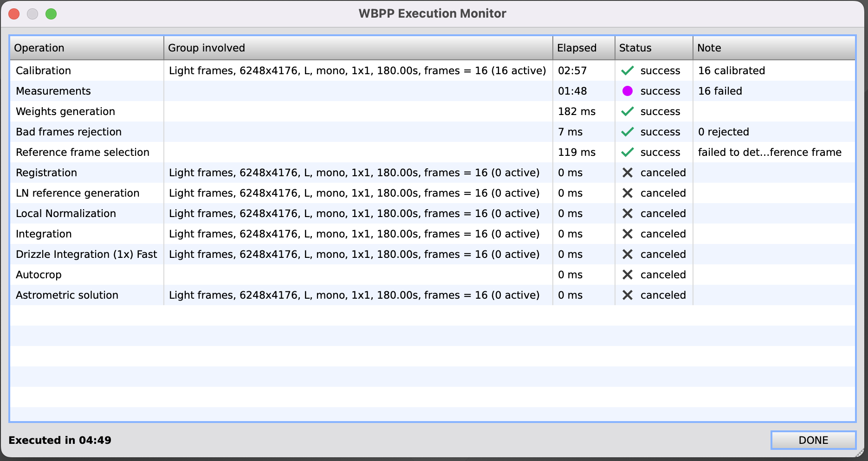Select the Drizzle Integration (1x) Fast row
Viewport: 868px width, 461px height.
point(86,254)
